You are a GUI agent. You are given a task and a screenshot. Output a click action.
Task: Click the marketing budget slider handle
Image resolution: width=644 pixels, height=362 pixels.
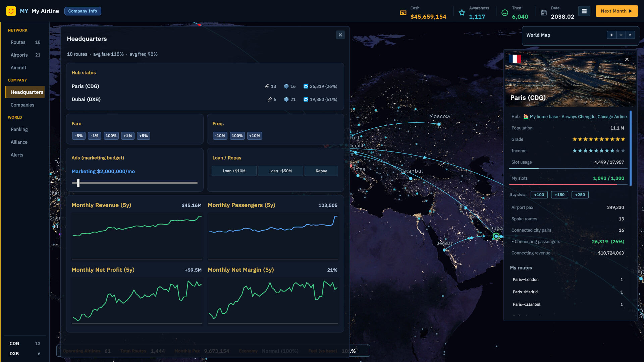[x=78, y=183]
